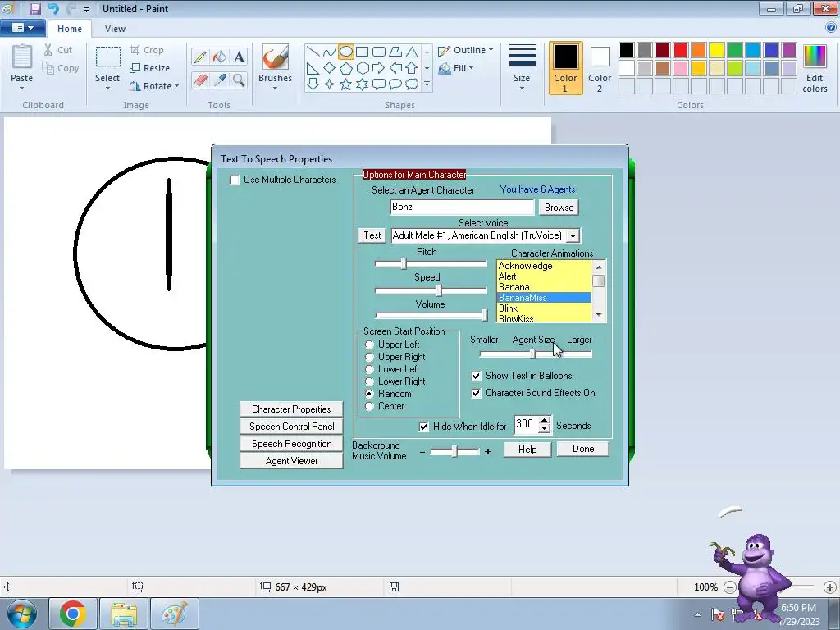This screenshot has width=840, height=630.
Task: Open Chrome from the taskbar
Action: point(73,614)
